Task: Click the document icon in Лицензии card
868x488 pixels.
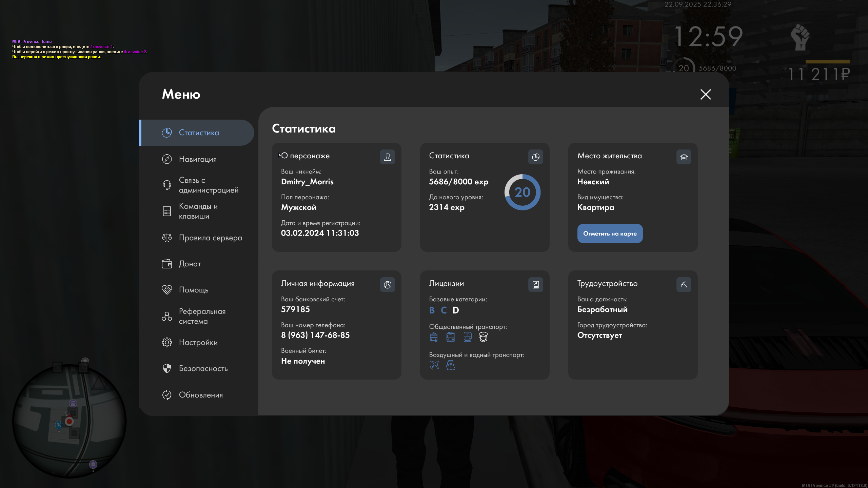Action: tap(535, 285)
